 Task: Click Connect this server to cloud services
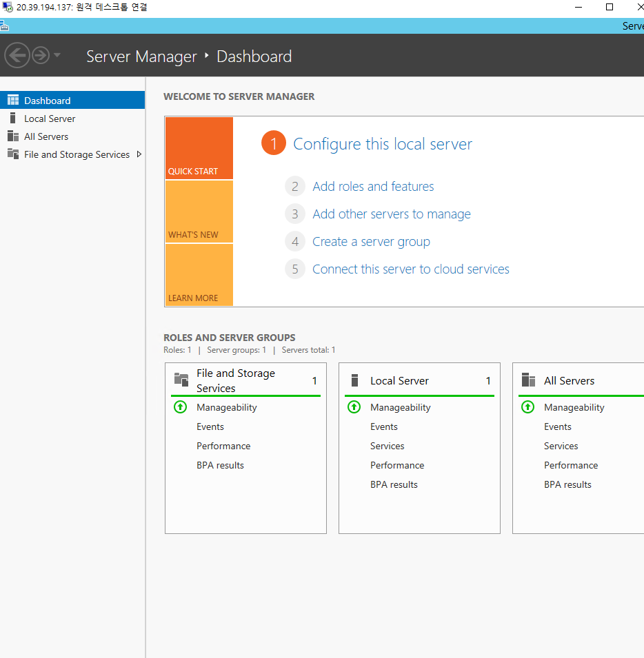pos(410,269)
